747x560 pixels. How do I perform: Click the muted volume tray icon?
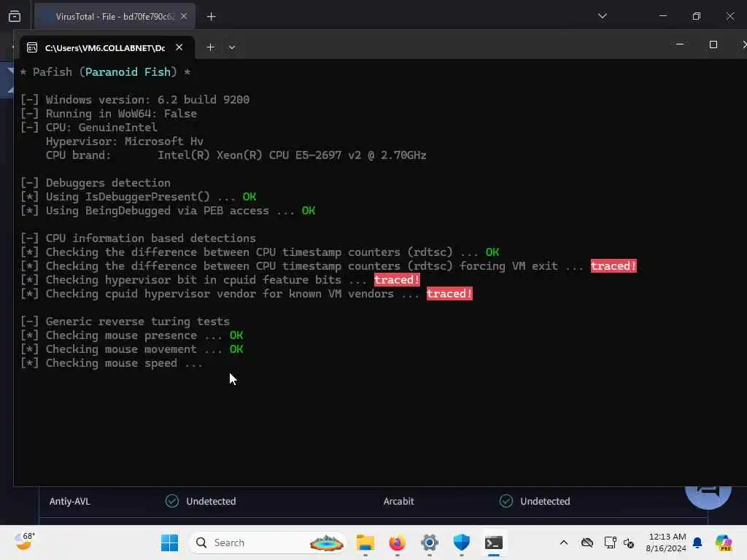(x=628, y=542)
